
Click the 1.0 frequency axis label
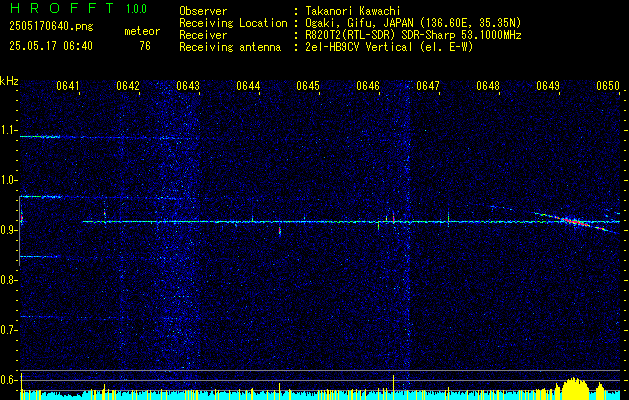click(x=9, y=180)
